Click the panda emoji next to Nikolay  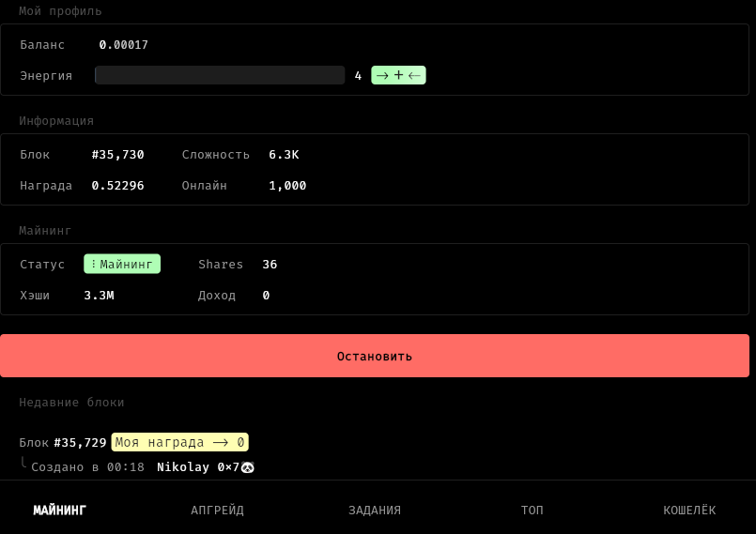[x=247, y=467]
